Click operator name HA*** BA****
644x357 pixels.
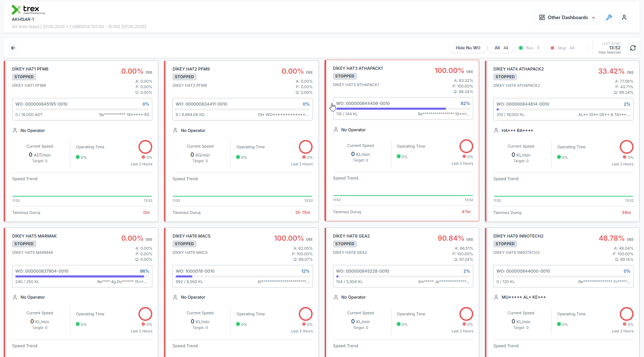coord(517,131)
